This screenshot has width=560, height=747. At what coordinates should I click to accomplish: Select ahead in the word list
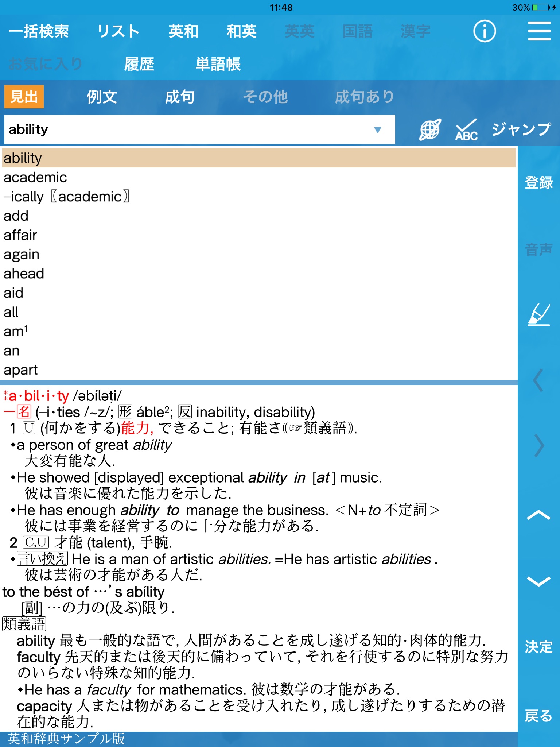pyautogui.click(x=259, y=274)
